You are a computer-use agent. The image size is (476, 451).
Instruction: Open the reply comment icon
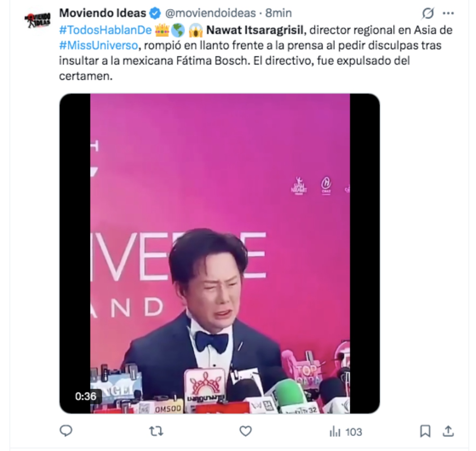[x=66, y=431]
